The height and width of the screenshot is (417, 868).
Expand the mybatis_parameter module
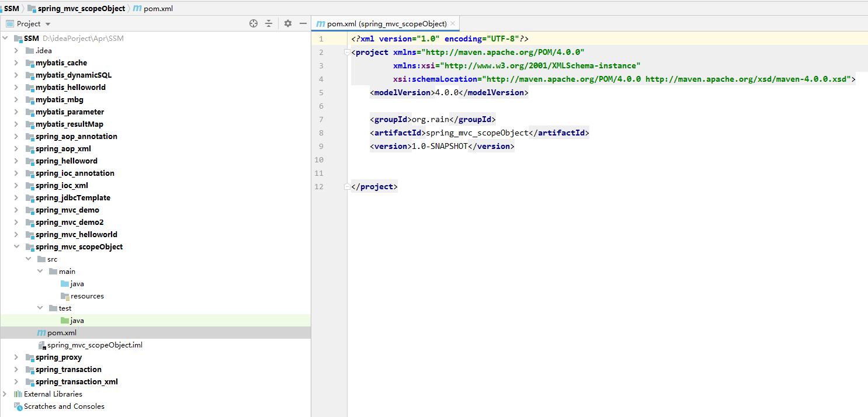(17, 112)
